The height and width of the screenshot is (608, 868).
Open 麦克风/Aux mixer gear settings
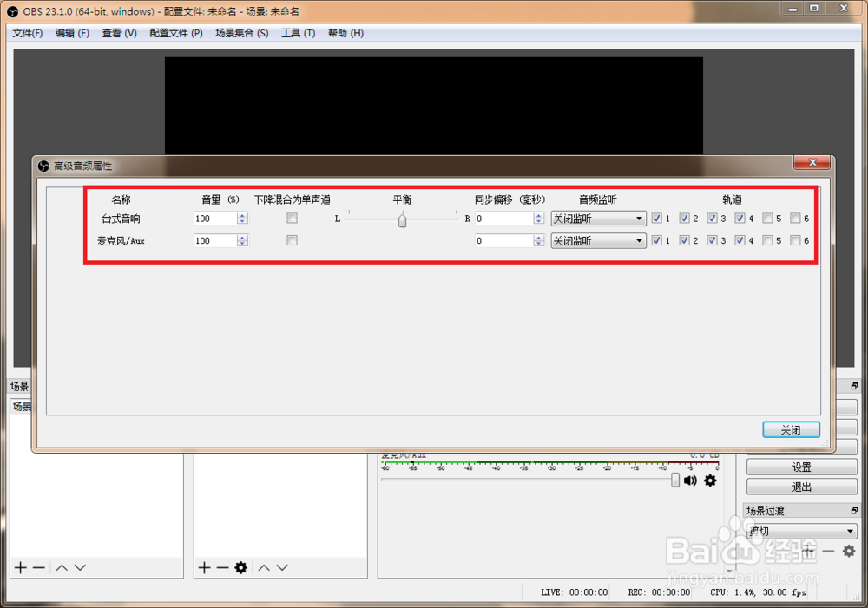click(710, 481)
